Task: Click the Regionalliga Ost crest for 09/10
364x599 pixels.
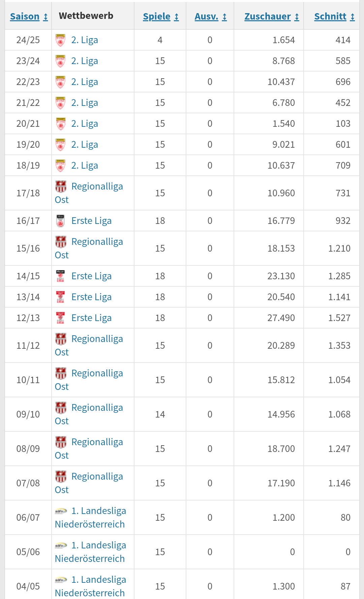Action: tap(61, 408)
